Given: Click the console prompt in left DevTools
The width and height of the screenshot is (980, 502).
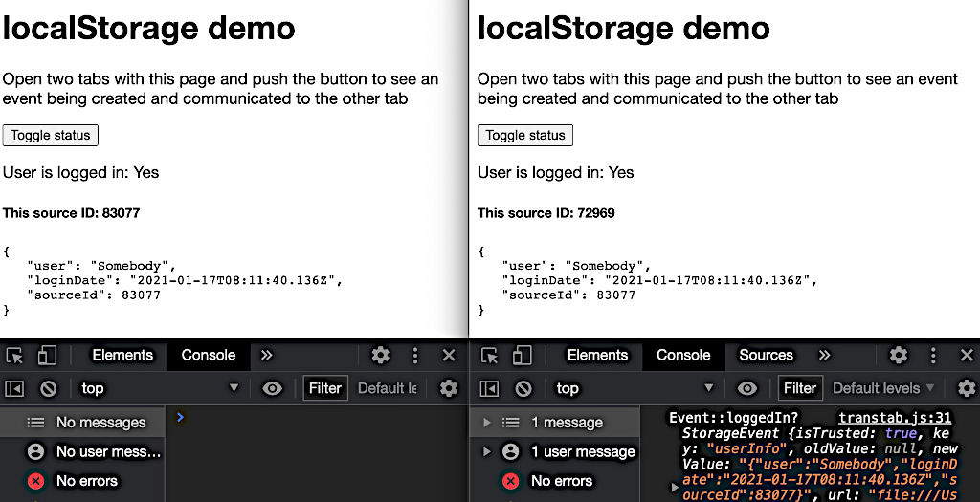Looking at the screenshot, I should [180, 417].
